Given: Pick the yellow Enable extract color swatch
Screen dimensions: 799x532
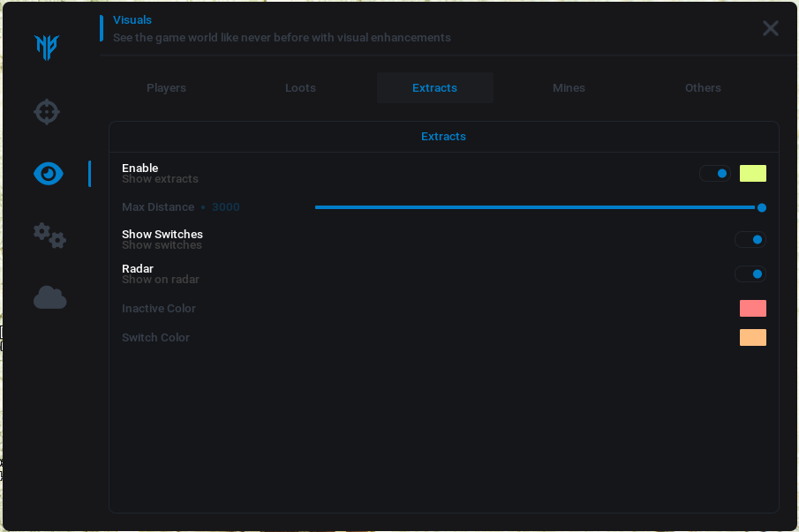Looking at the screenshot, I should coord(752,174).
